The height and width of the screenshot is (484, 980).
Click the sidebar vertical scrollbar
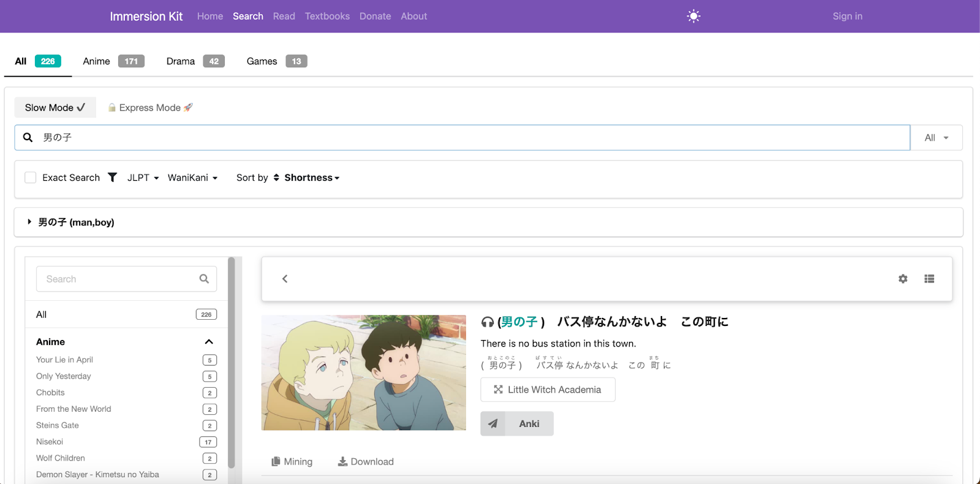point(232,363)
